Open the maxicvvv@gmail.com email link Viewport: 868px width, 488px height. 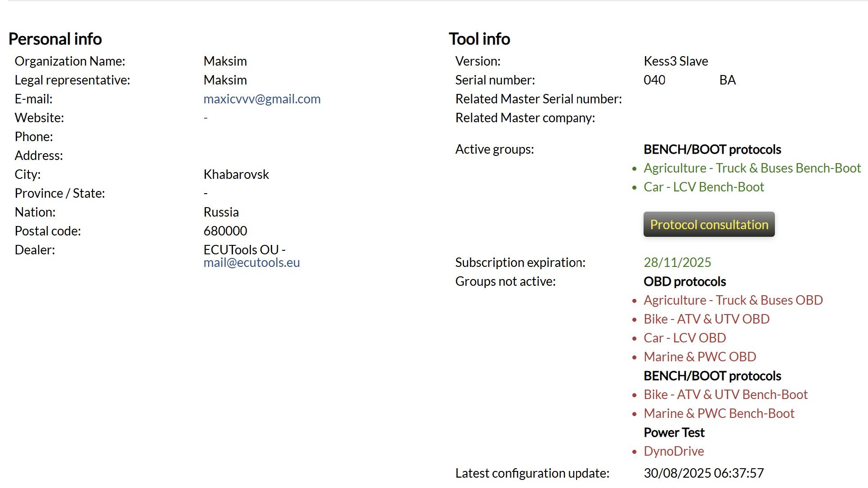262,99
